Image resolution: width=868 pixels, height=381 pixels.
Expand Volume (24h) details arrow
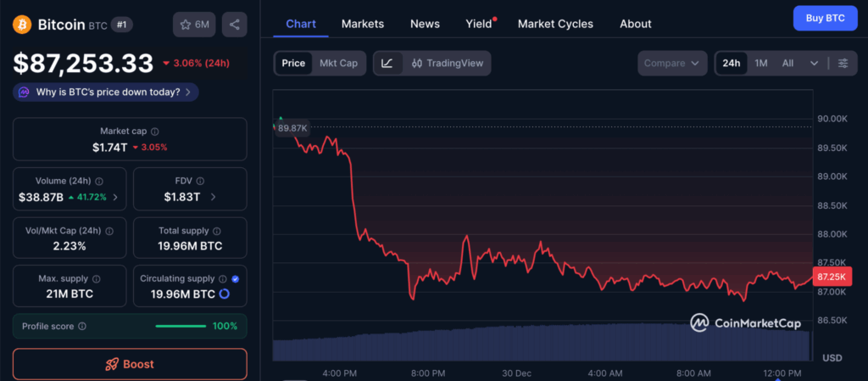(115, 197)
